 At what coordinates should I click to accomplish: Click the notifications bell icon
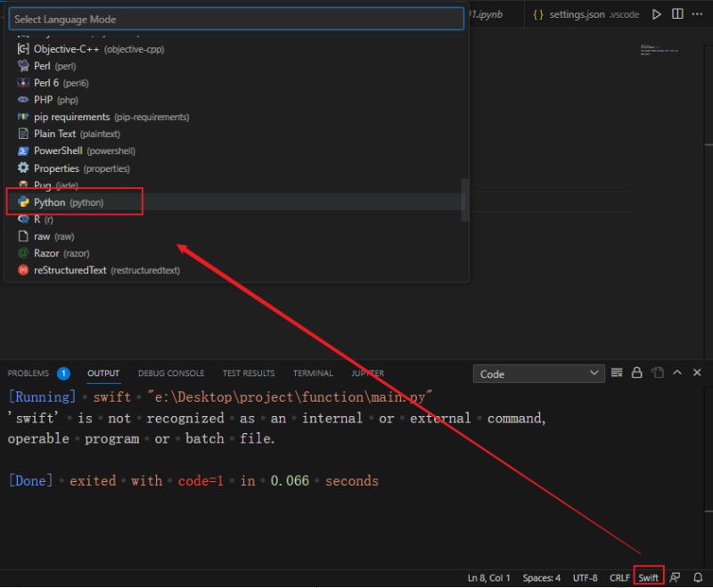tap(698, 577)
